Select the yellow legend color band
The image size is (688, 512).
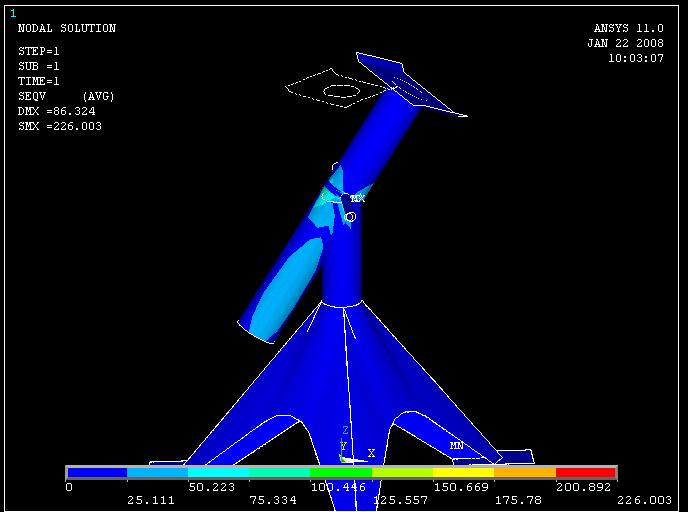pyautogui.click(x=463, y=473)
